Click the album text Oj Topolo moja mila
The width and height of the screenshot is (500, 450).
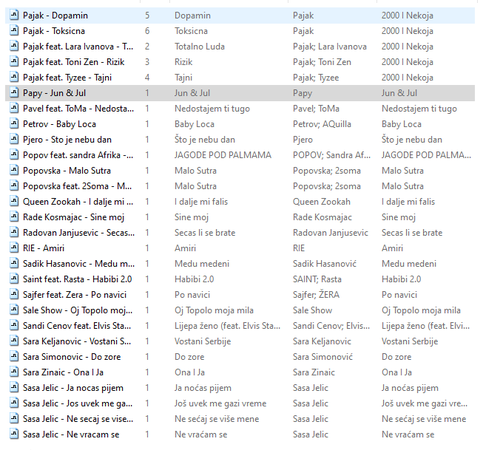click(421, 310)
